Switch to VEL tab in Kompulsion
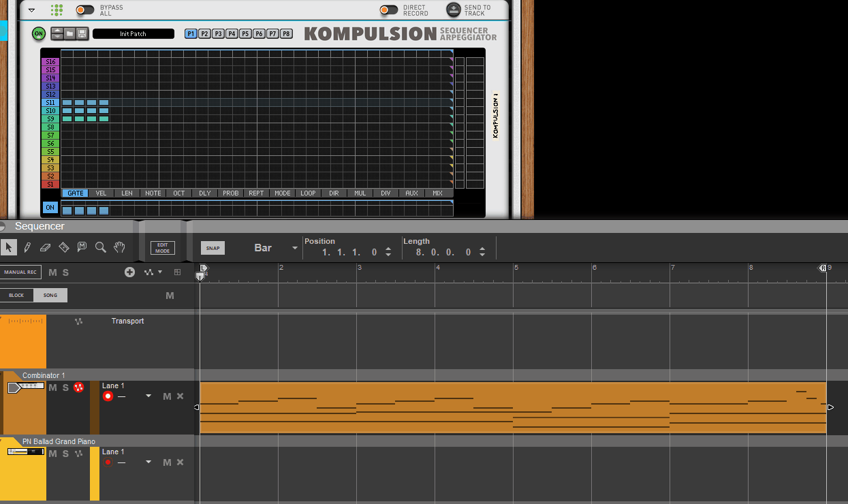Screen dimensions: 848x504 tap(101, 193)
